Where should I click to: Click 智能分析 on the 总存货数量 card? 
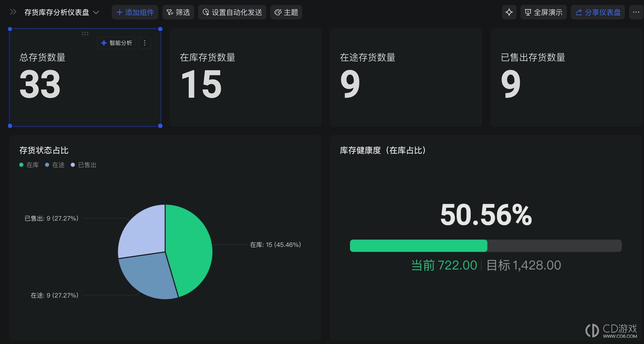coord(116,43)
